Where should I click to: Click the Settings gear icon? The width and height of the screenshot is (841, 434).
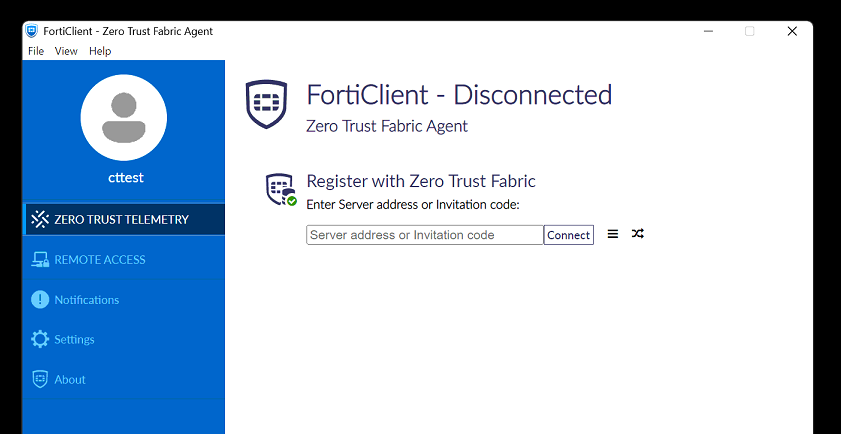tap(40, 339)
